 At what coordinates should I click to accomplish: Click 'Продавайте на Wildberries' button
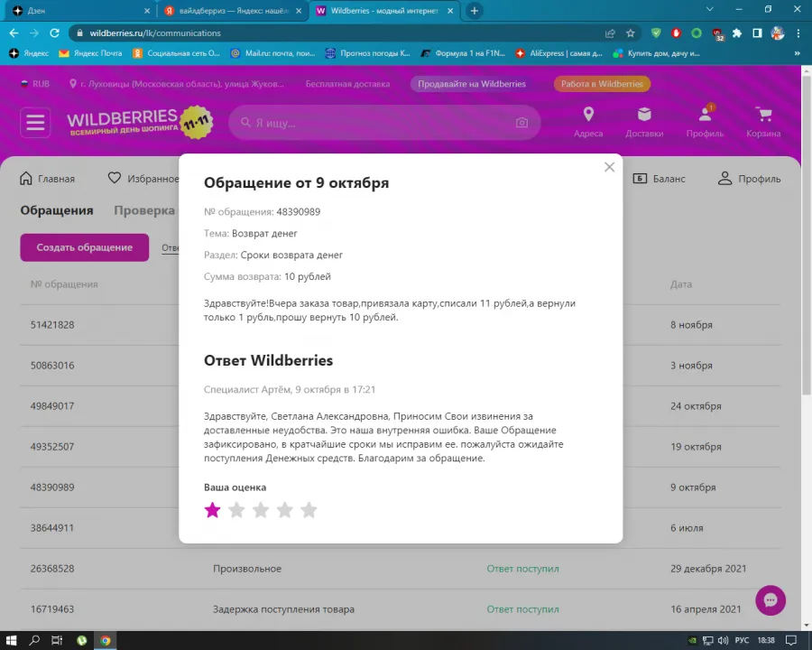coord(472,84)
